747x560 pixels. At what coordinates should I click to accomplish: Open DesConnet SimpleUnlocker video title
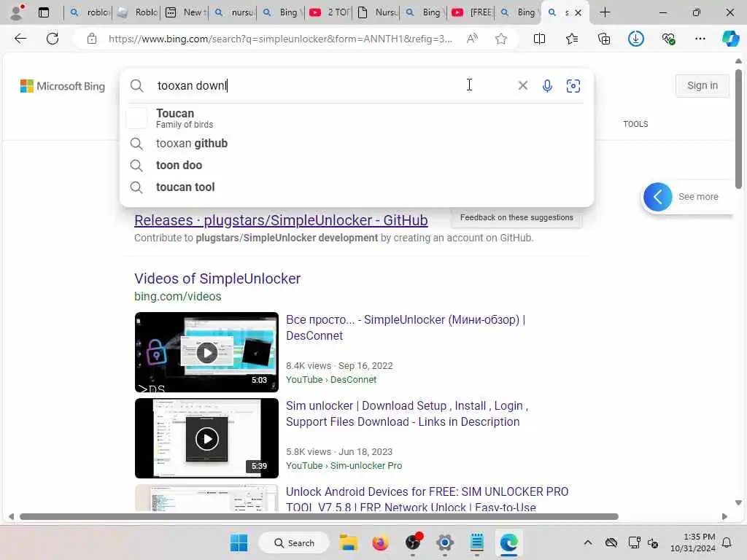[406, 327]
